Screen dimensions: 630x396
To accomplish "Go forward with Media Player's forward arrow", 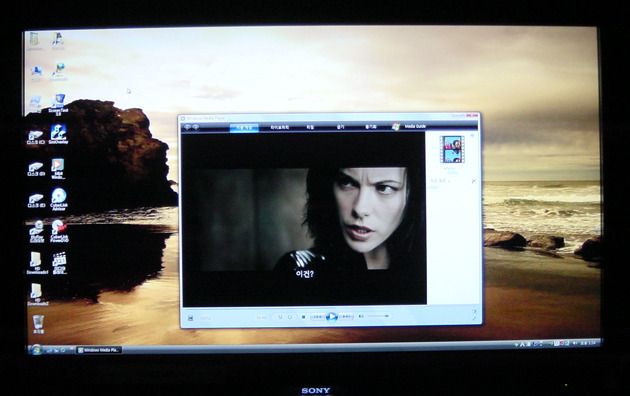I will (x=196, y=127).
